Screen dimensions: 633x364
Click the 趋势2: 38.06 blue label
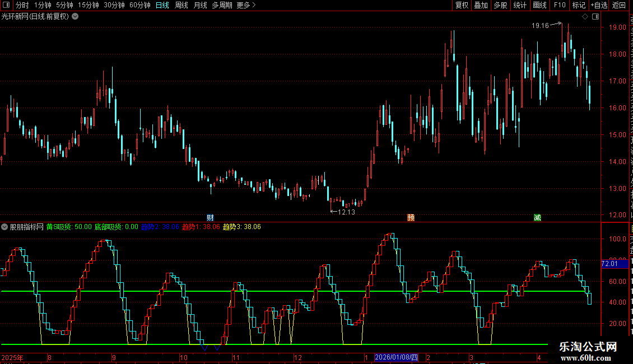(160, 227)
